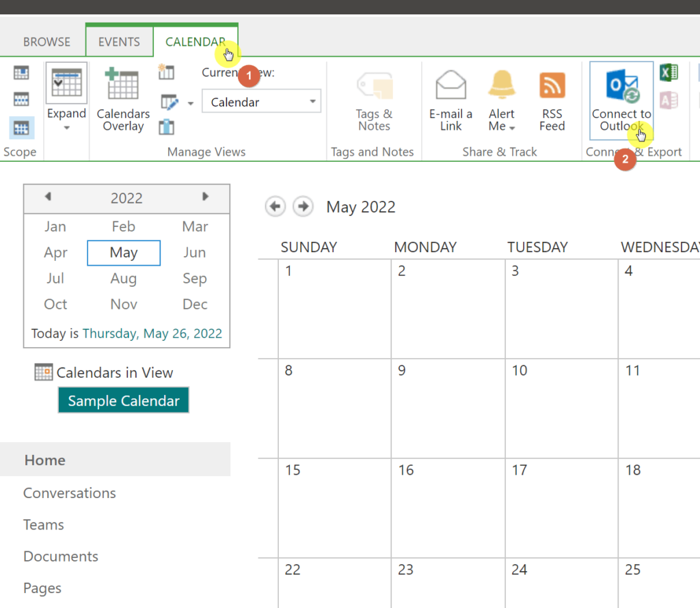The image size is (700, 608).
Task: Select Nov in the month picker
Action: (x=124, y=304)
